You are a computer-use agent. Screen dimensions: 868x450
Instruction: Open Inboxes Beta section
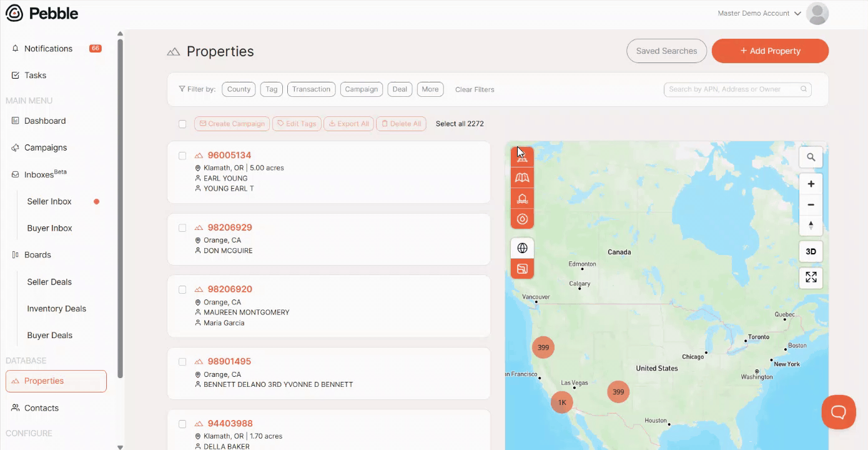click(45, 174)
